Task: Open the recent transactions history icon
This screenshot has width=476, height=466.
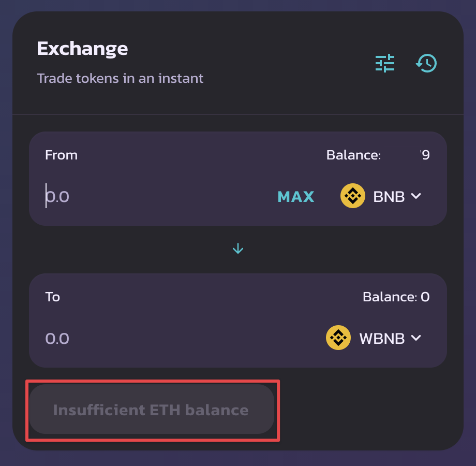Action: 426,63
